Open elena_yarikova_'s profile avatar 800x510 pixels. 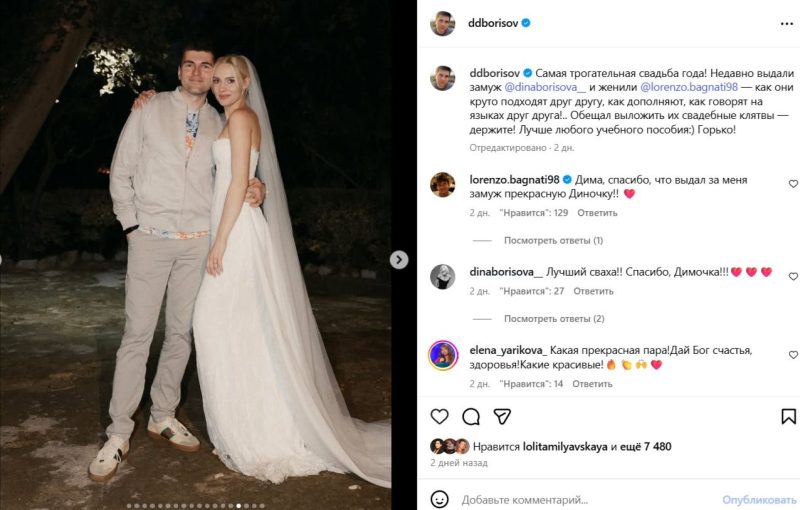pos(443,355)
